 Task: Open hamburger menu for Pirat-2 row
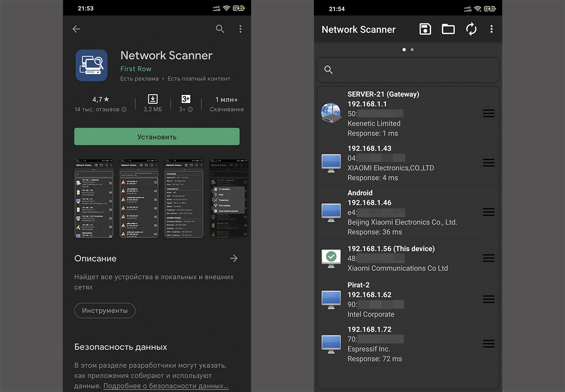pos(489,299)
